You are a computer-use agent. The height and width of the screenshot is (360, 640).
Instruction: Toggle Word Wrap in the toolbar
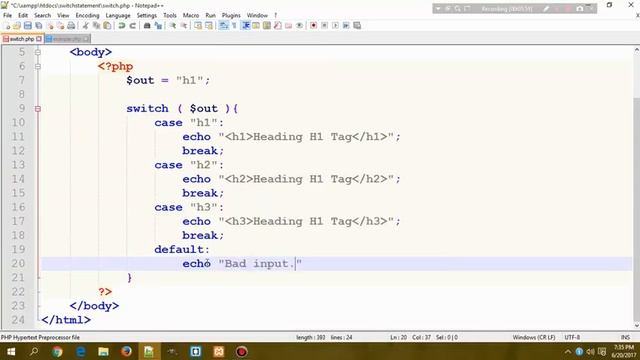224,26
